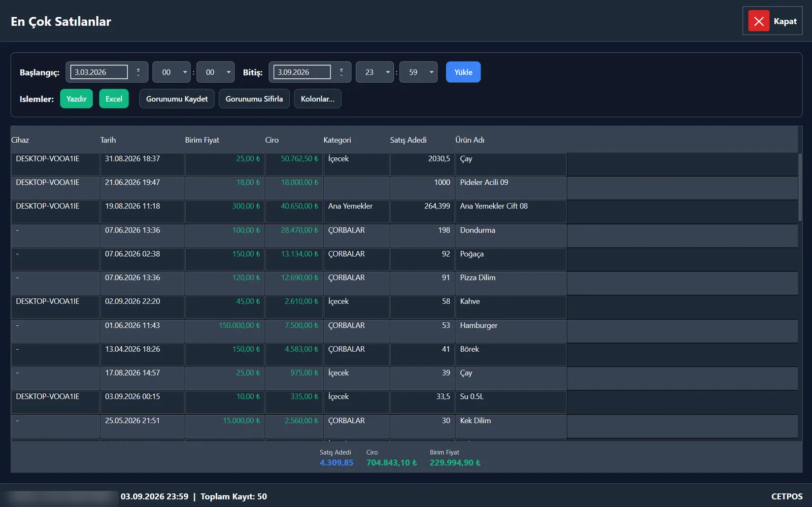Click Gorunumu Sifirla button
The image size is (812, 507).
click(254, 99)
